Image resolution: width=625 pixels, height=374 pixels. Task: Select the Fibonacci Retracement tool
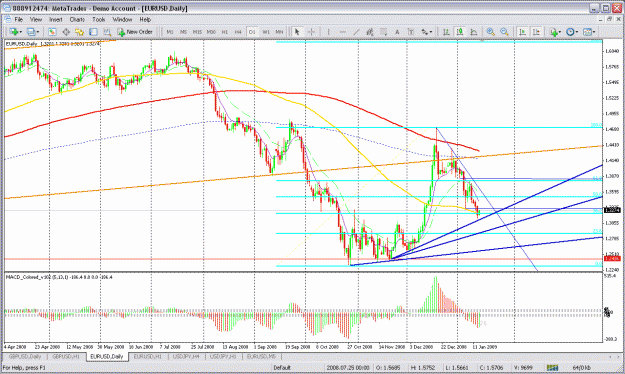[x=383, y=32]
